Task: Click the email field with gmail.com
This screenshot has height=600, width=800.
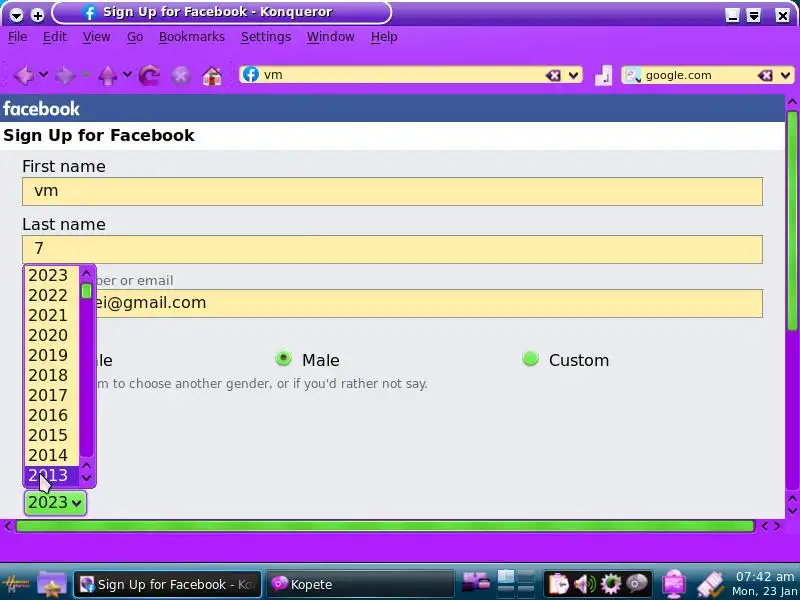Action: coord(429,303)
